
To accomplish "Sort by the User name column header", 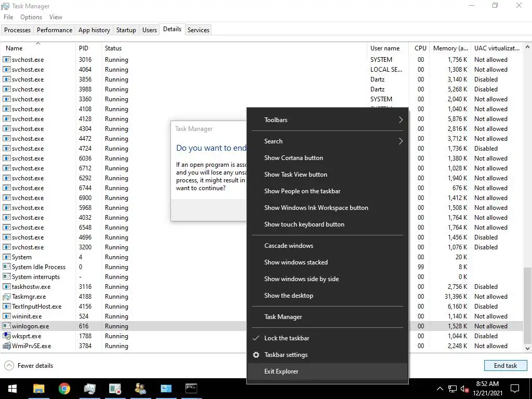I will pyautogui.click(x=388, y=48).
